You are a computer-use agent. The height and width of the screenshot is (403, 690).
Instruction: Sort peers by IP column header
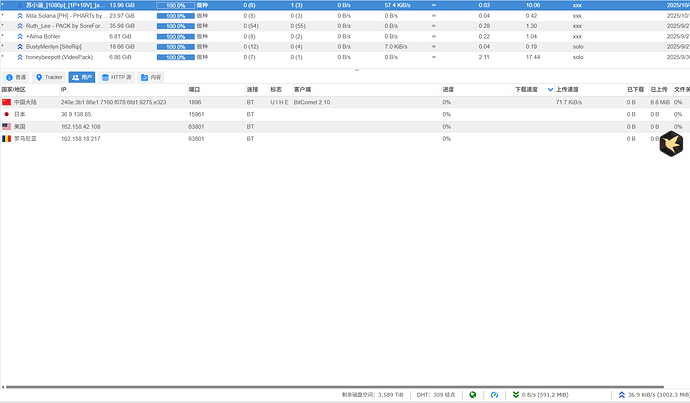point(64,90)
